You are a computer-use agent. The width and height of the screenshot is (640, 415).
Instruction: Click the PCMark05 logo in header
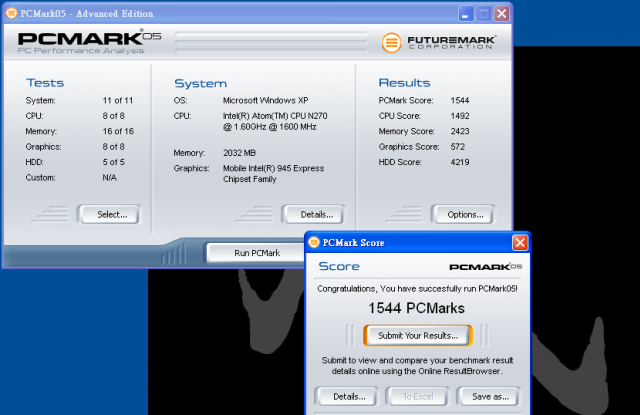89,42
